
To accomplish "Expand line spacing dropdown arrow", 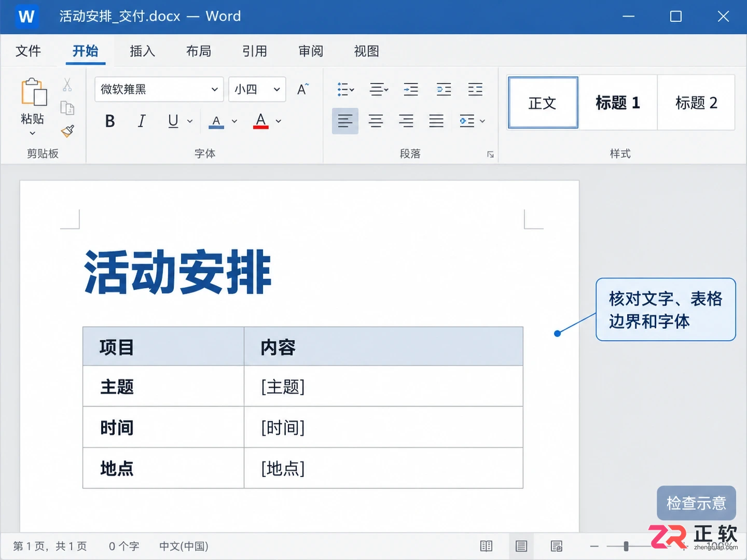I will tap(482, 121).
